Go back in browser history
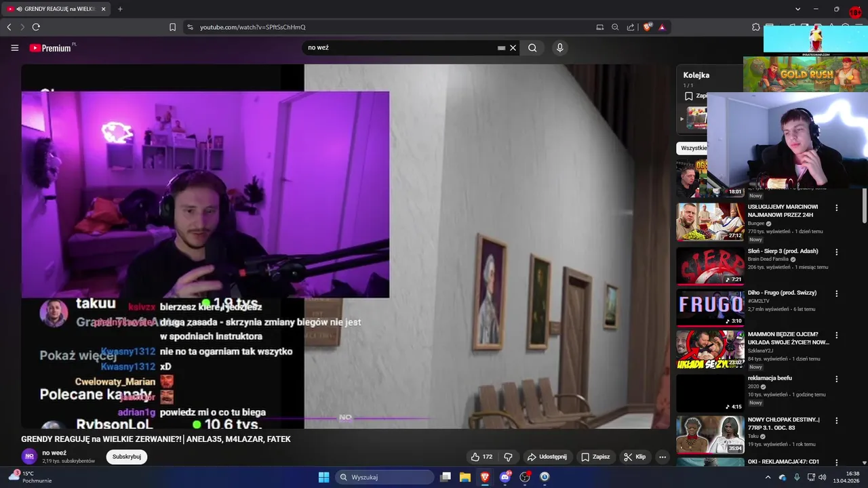 (9, 27)
